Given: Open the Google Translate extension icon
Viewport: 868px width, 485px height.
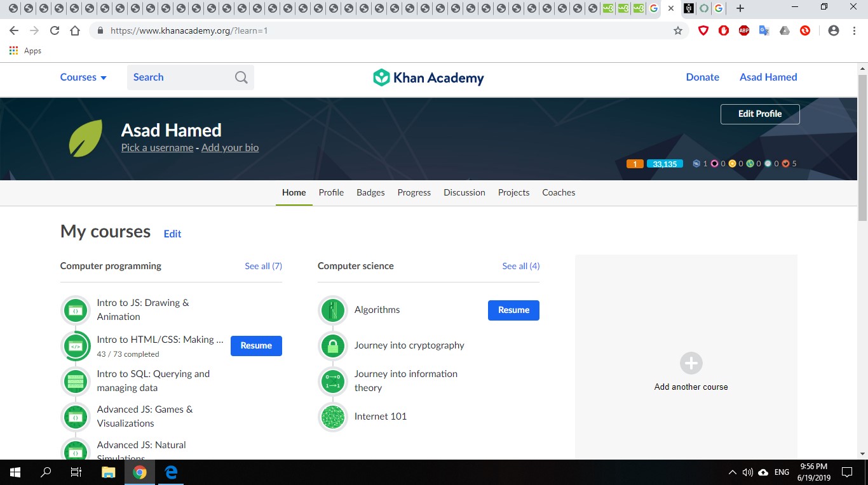Looking at the screenshot, I should pyautogui.click(x=764, y=30).
